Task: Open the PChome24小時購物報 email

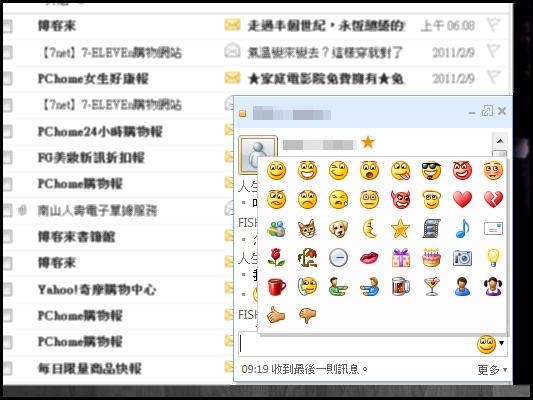Action: click(100, 132)
